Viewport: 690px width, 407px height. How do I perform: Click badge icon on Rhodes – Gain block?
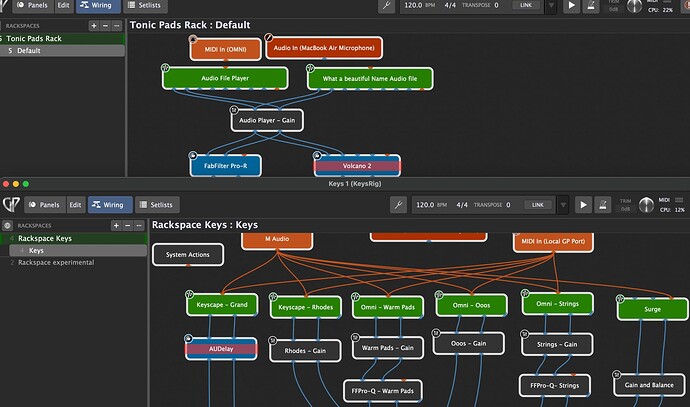tap(272, 340)
